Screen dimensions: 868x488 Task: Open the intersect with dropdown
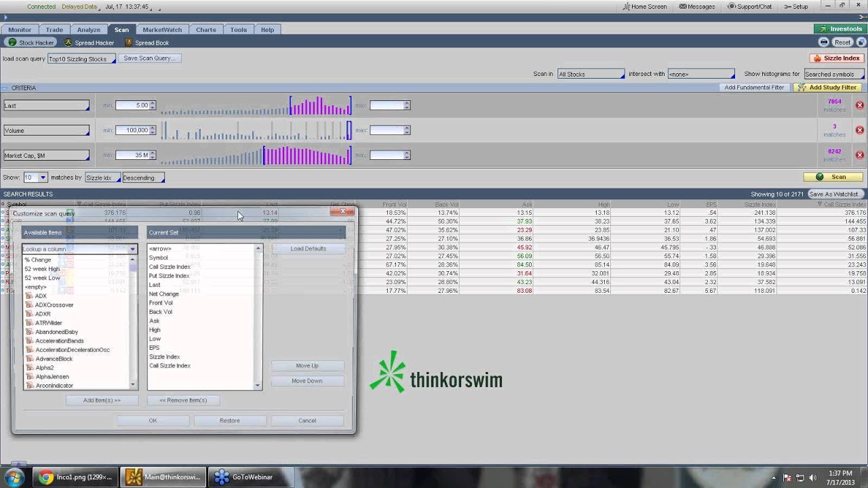pyautogui.click(x=701, y=74)
